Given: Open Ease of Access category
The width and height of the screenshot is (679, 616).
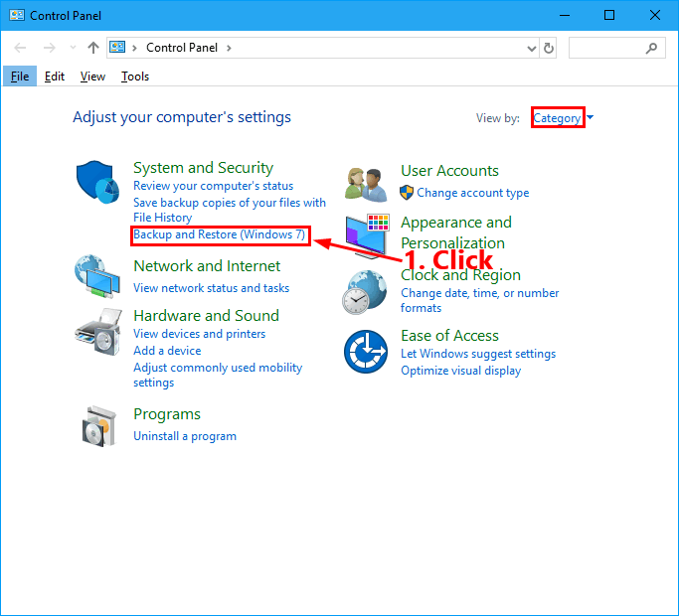Looking at the screenshot, I should (x=449, y=336).
